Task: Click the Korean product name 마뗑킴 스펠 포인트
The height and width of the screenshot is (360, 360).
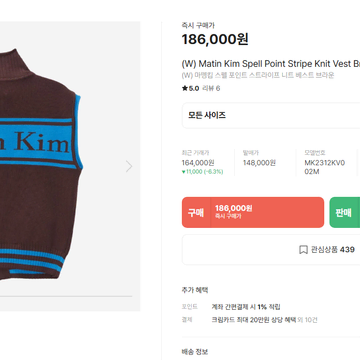Action: click(258, 75)
